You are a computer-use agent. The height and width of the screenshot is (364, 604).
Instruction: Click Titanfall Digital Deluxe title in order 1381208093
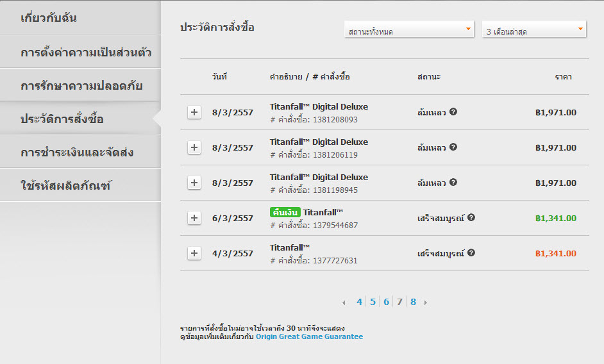pyautogui.click(x=319, y=106)
